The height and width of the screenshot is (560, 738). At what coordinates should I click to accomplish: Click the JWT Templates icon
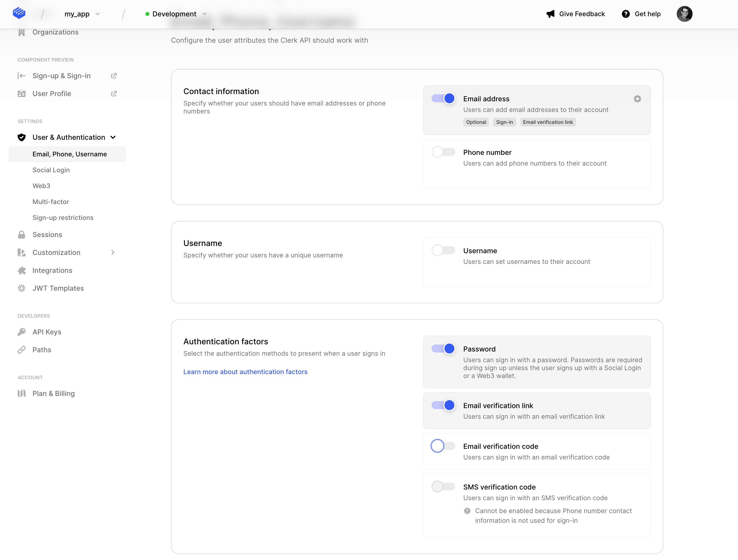click(22, 288)
